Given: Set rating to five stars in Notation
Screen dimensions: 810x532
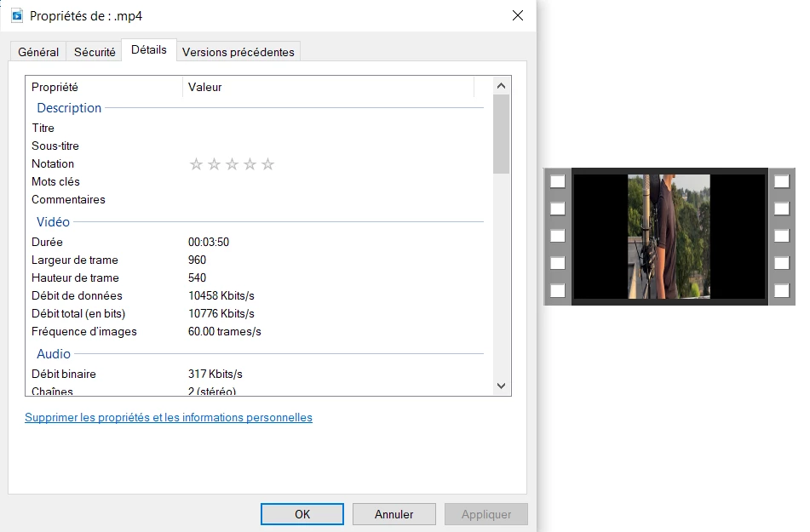Looking at the screenshot, I should pyautogui.click(x=267, y=164).
